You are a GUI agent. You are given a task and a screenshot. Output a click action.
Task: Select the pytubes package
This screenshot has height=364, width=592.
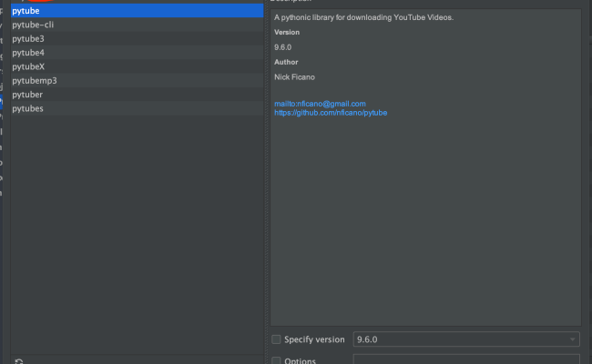[x=137, y=108]
